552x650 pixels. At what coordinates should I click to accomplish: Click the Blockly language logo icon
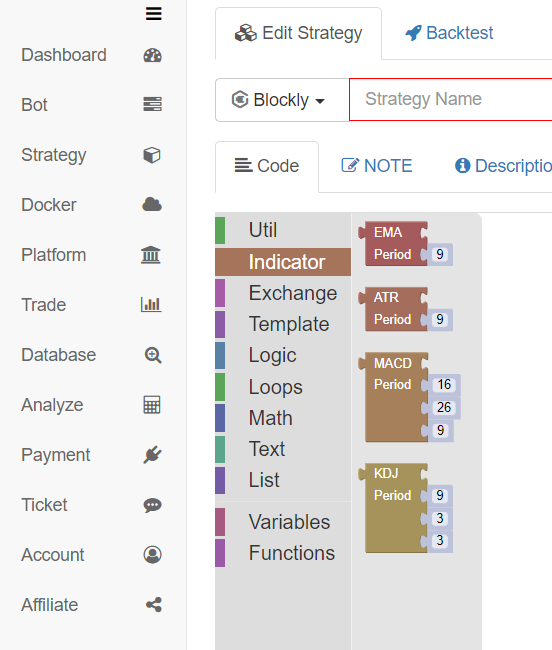[x=240, y=99]
